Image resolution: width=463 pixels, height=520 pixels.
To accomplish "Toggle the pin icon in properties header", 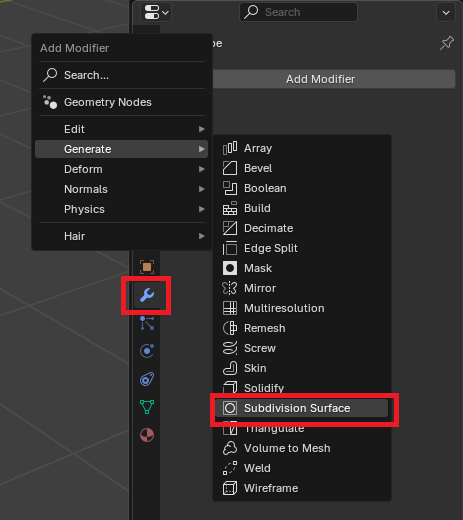I will (447, 43).
